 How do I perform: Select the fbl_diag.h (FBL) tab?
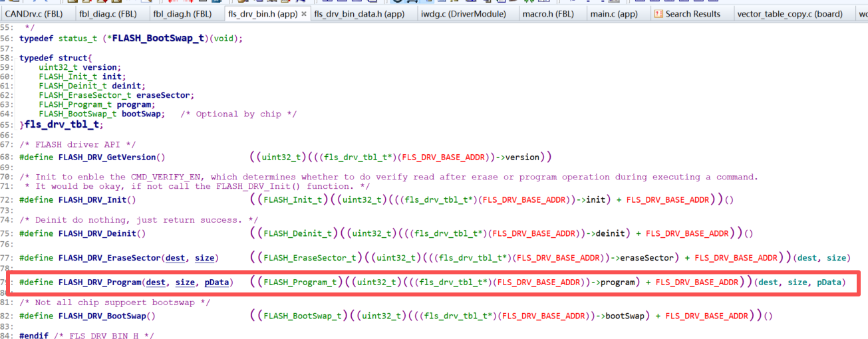(182, 13)
